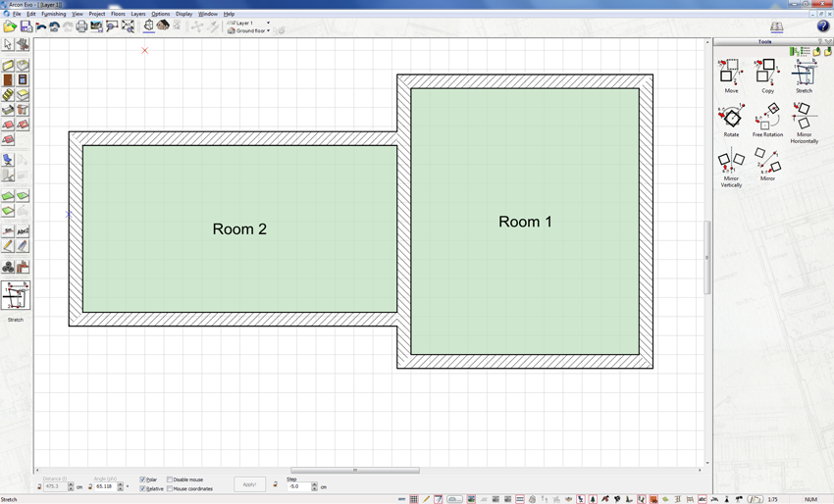Select the stairs tool

pyautogui.click(x=8, y=95)
